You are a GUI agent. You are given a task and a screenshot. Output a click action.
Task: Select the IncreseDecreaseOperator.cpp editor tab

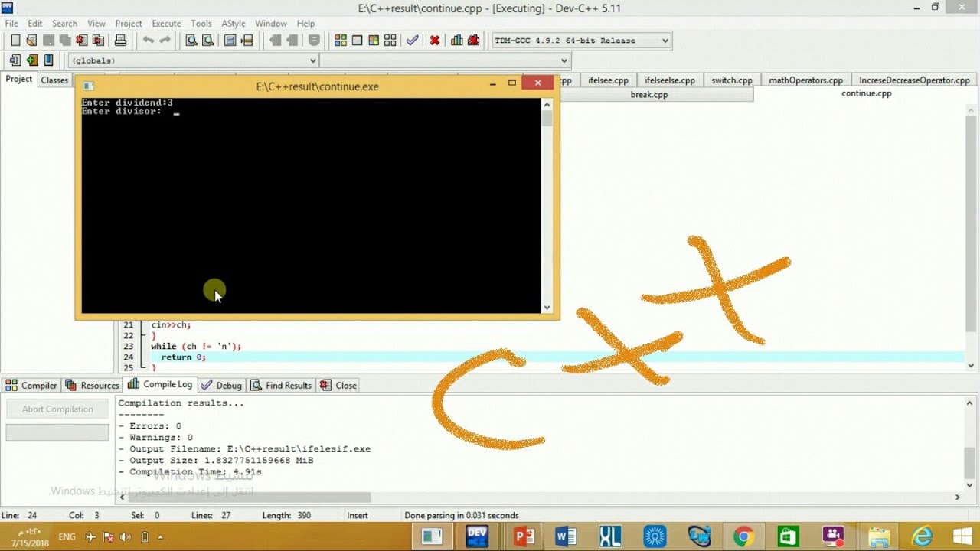pyautogui.click(x=914, y=80)
